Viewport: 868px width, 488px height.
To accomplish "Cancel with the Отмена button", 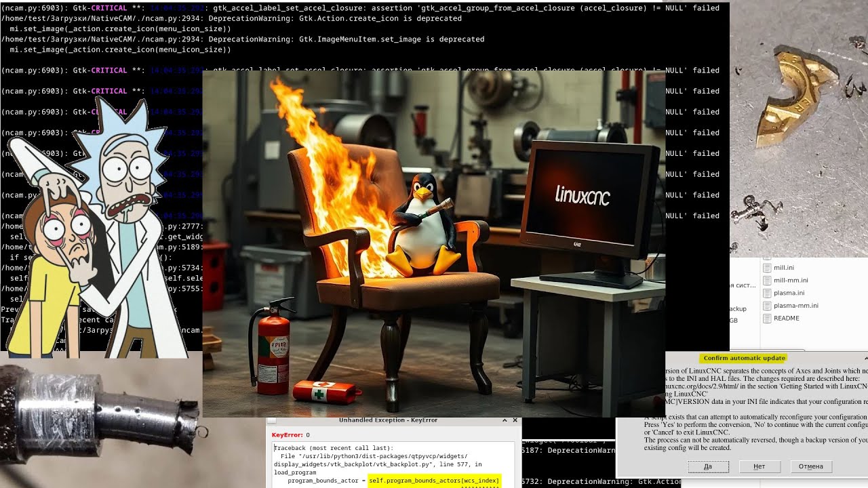I will point(810,466).
